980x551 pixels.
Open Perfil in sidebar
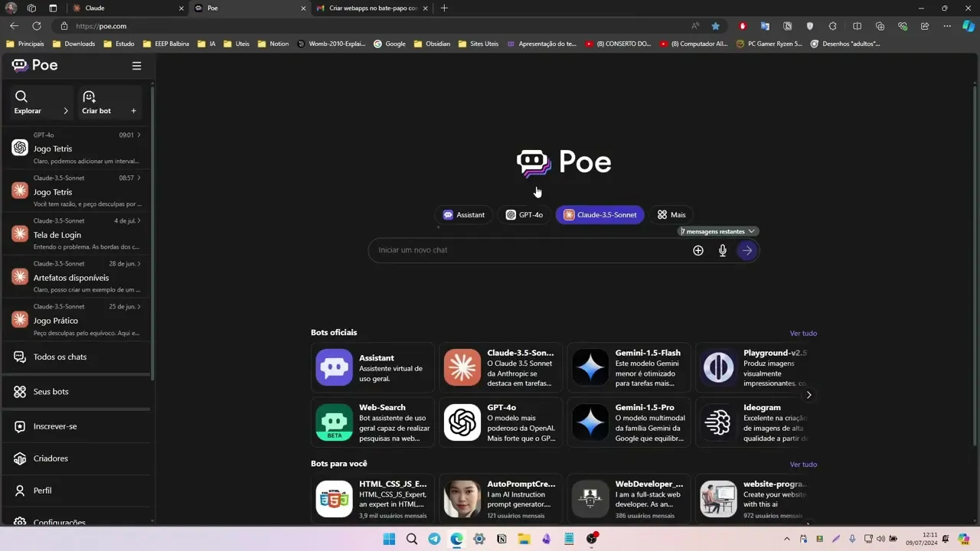(77, 491)
